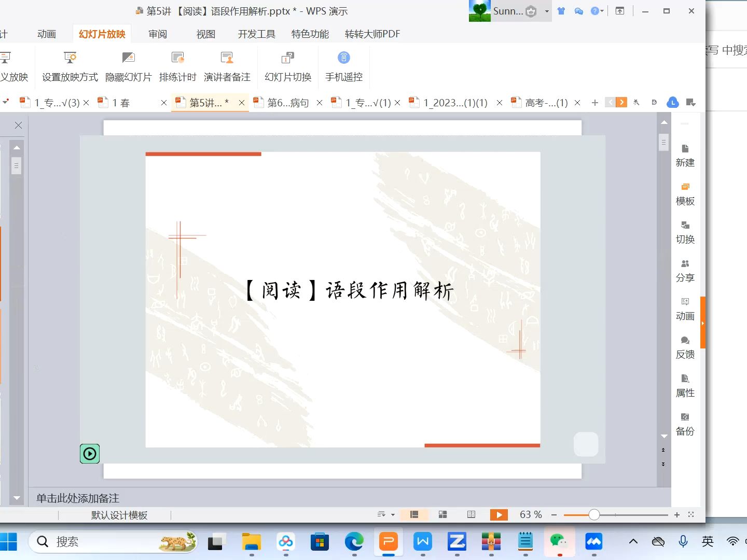Open 演讲者备注 speaker notes
Viewport: 747px width, 560px height.
227,66
